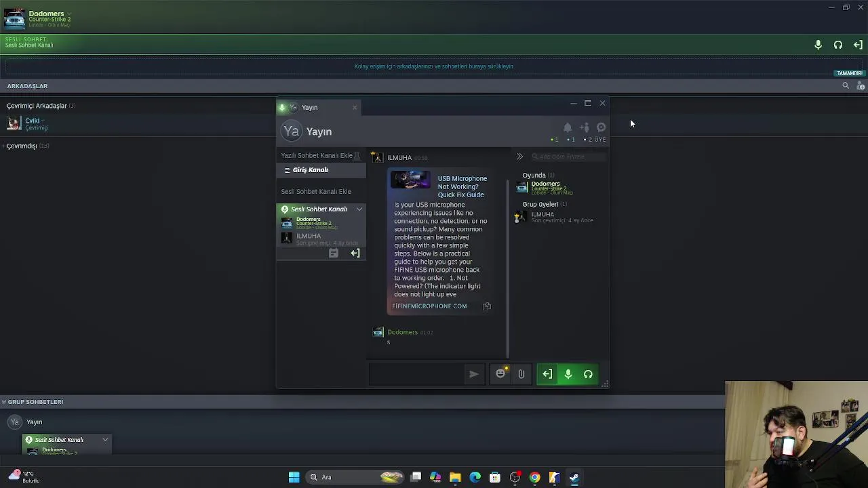This screenshot has height=488, width=868.
Task: Select Yayın chat tab
Action: (309, 107)
